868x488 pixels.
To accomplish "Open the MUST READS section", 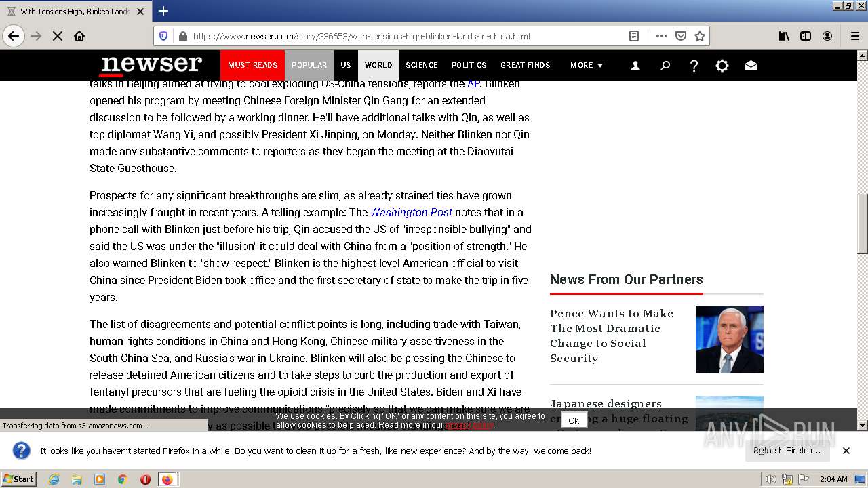I will click(252, 65).
